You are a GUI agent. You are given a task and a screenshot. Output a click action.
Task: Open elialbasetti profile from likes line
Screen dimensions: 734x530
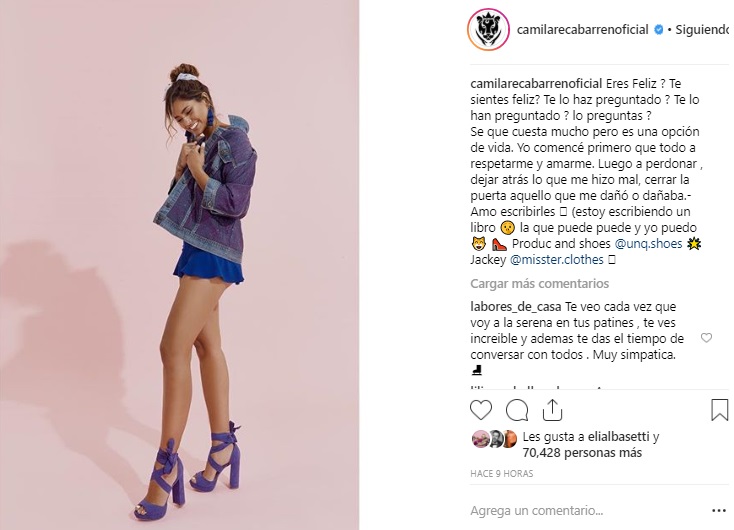coord(618,436)
